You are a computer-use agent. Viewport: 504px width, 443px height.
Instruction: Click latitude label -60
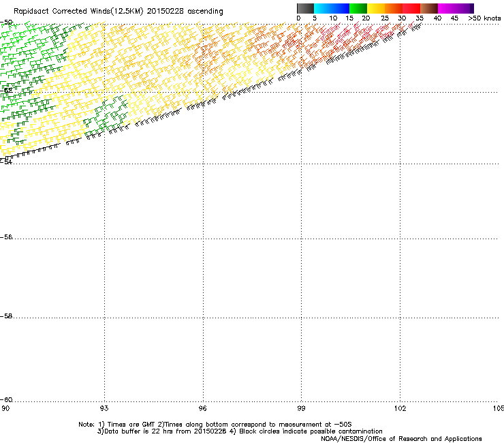coord(6,399)
